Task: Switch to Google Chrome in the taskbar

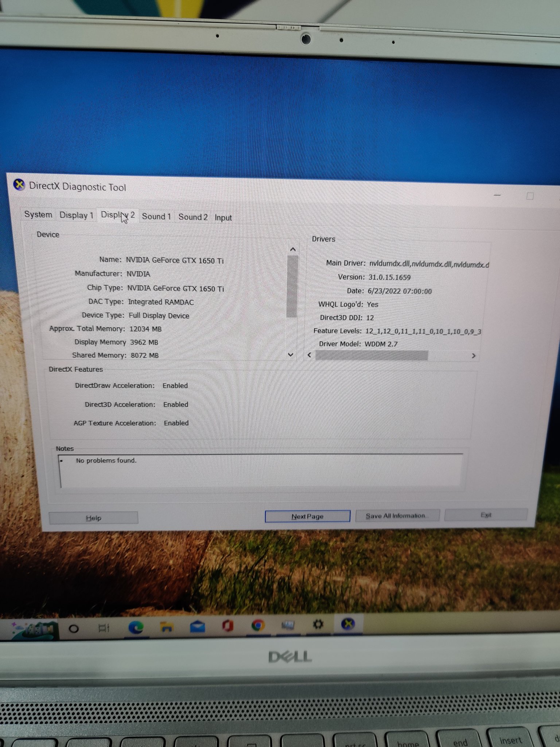Action: [x=258, y=626]
